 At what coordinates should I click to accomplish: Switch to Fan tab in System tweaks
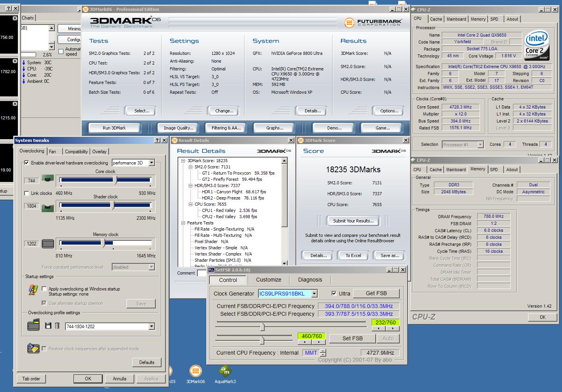click(x=53, y=152)
